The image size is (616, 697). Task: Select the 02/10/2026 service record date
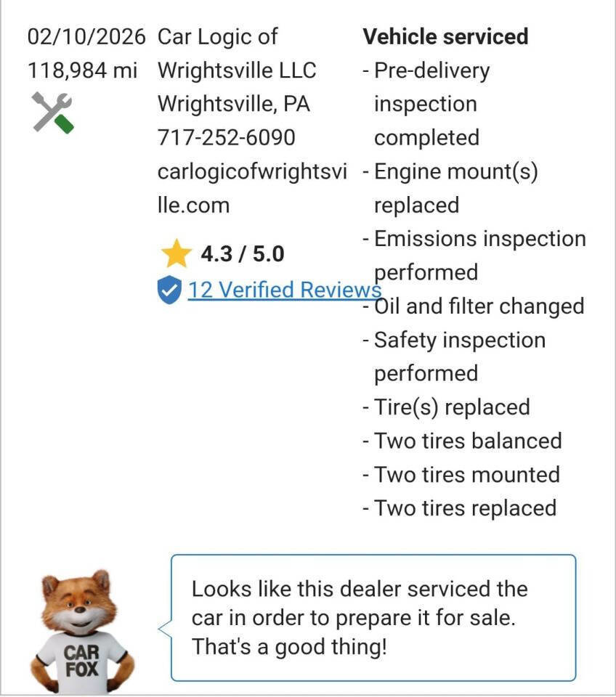(x=87, y=36)
